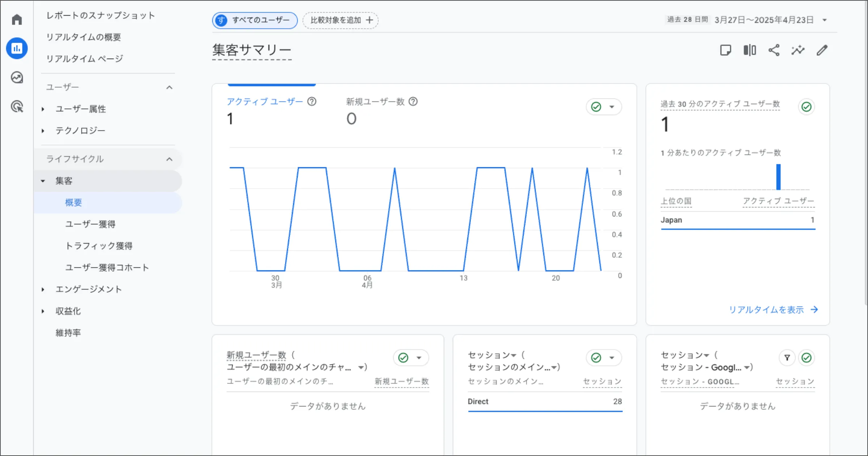Share this report via share icon
868x456 pixels.
point(774,50)
